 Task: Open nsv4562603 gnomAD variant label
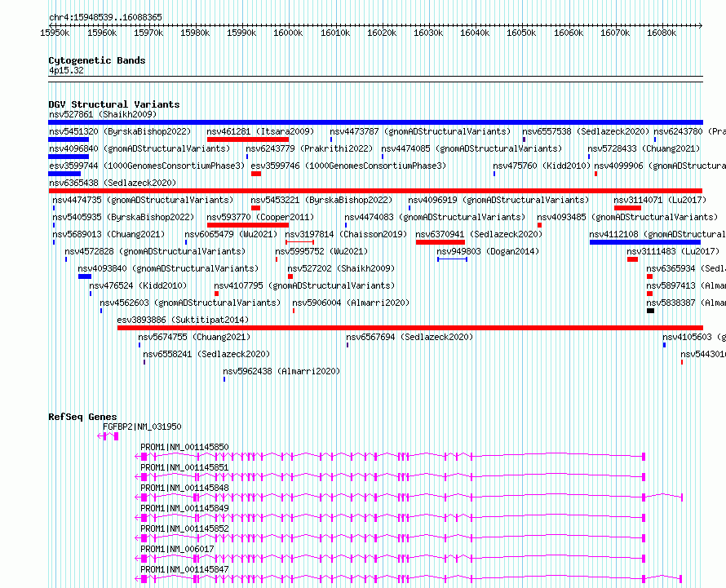pos(190,303)
